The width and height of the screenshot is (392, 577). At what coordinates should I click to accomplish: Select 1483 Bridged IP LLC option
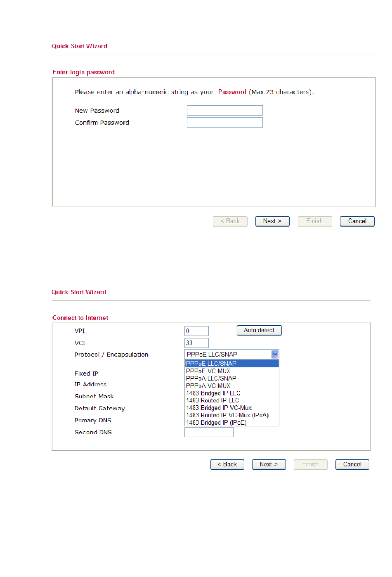click(232, 393)
